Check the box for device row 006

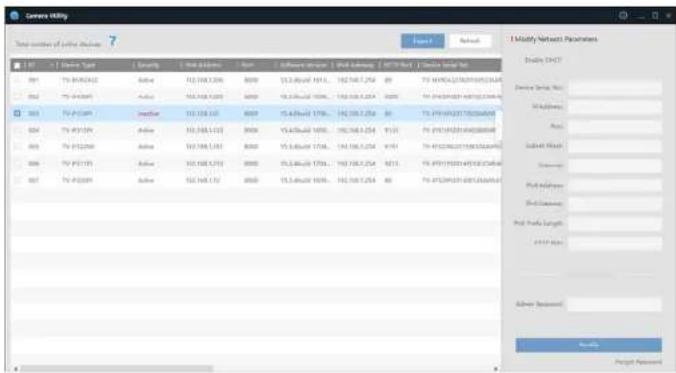tap(17, 163)
